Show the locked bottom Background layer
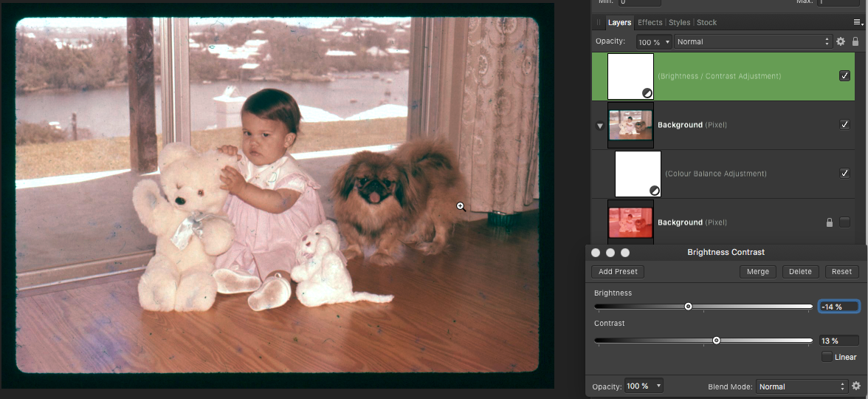The height and width of the screenshot is (399, 868). pos(844,222)
